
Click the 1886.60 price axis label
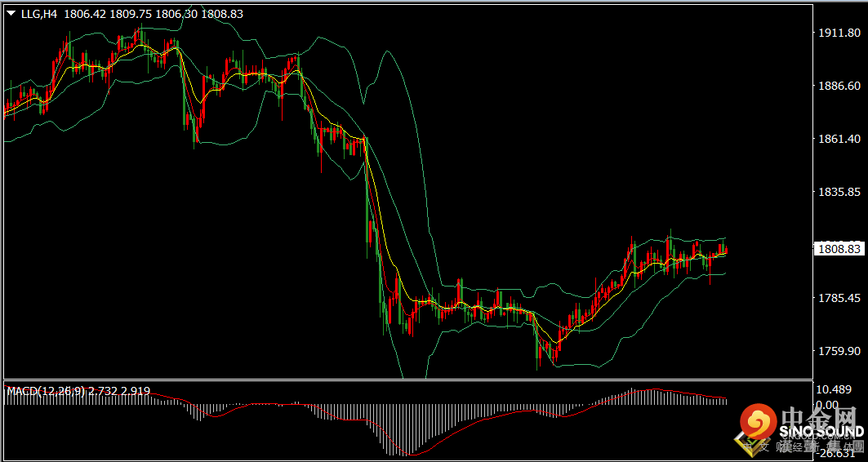tap(839, 86)
